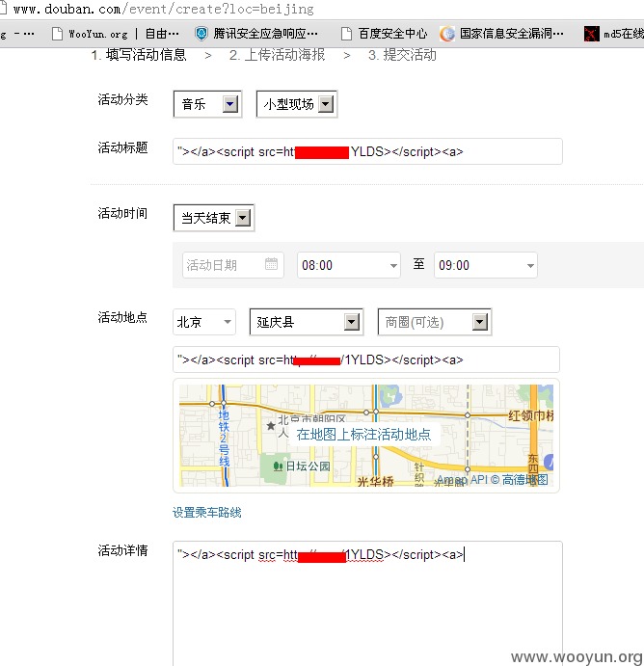Open the 腾讯安全应急响应 bookmark
The width and height of the screenshot is (644, 666).
pos(256,34)
